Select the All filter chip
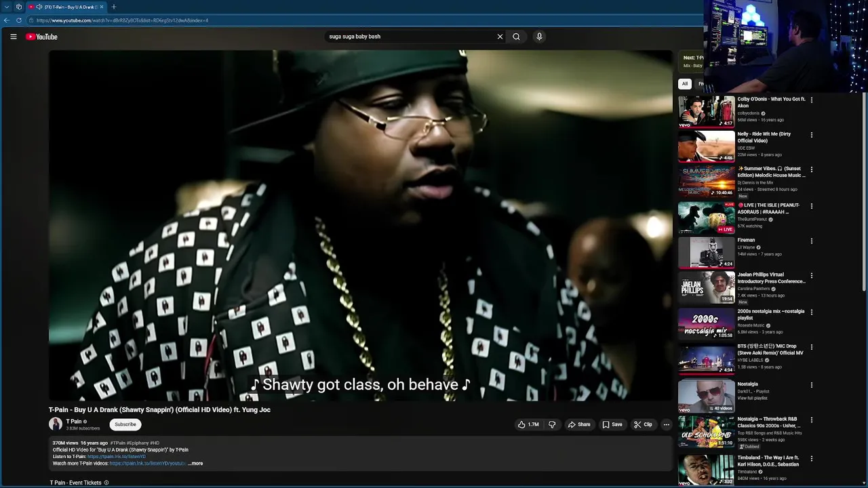Screen dimensions: 868x488 click(x=685, y=84)
